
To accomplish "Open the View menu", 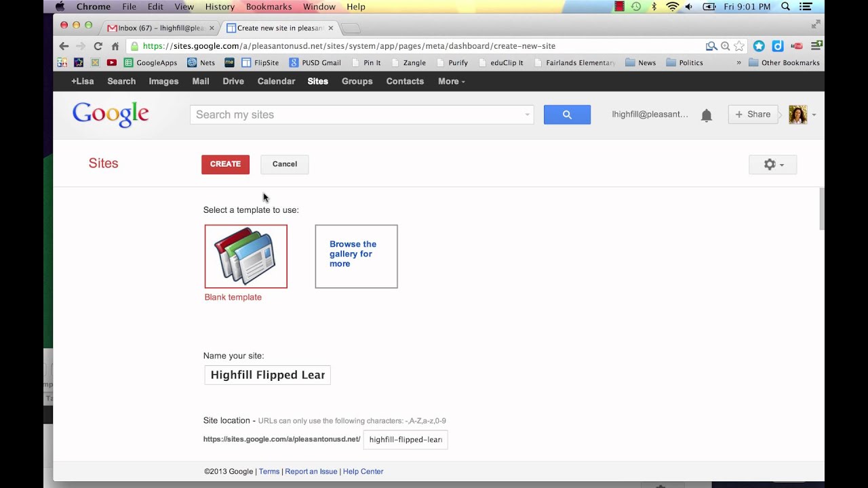I will 184,7.
